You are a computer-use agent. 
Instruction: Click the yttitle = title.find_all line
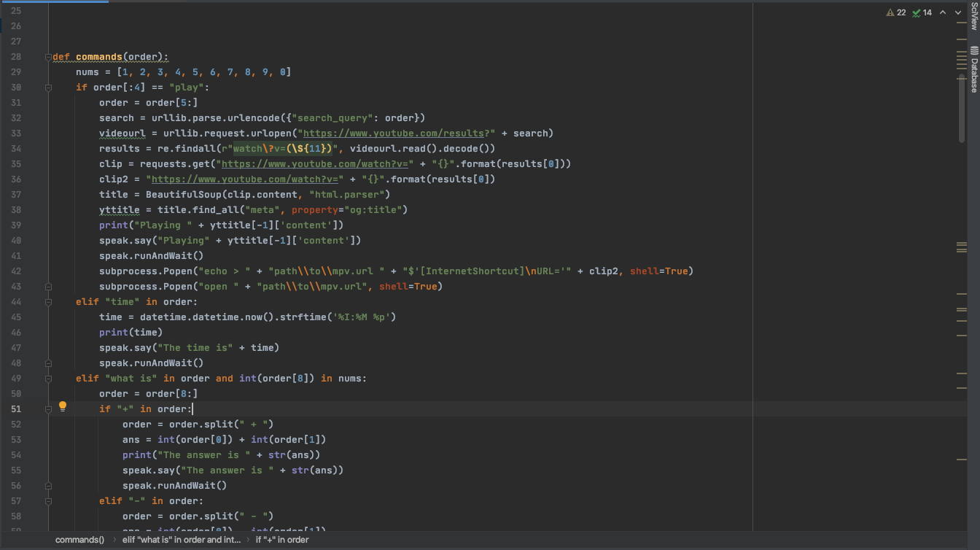click(254, 210)
